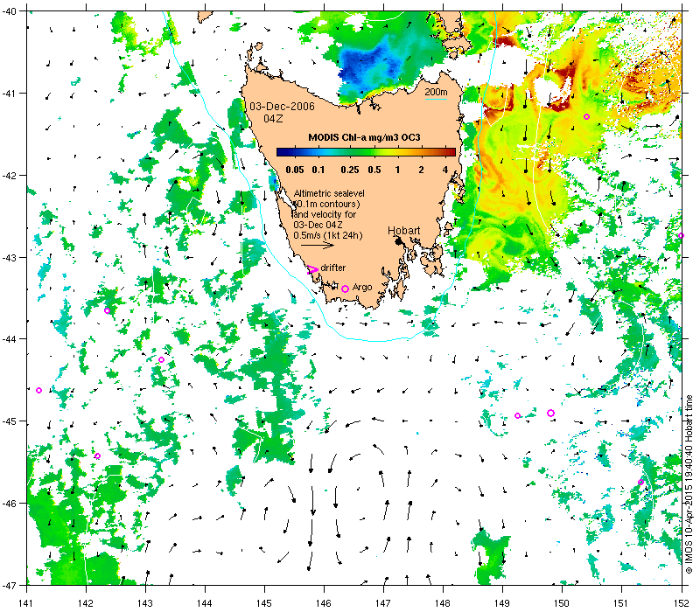
Task: Click the 'Altimetric sealevel' caption line
Action: [x=329, y=193]
